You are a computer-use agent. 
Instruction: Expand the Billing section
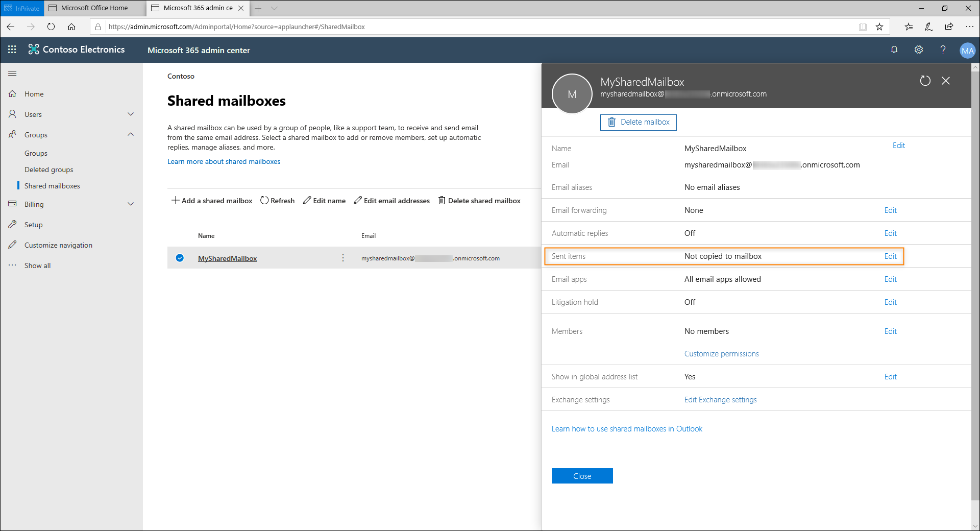point(131,204)
